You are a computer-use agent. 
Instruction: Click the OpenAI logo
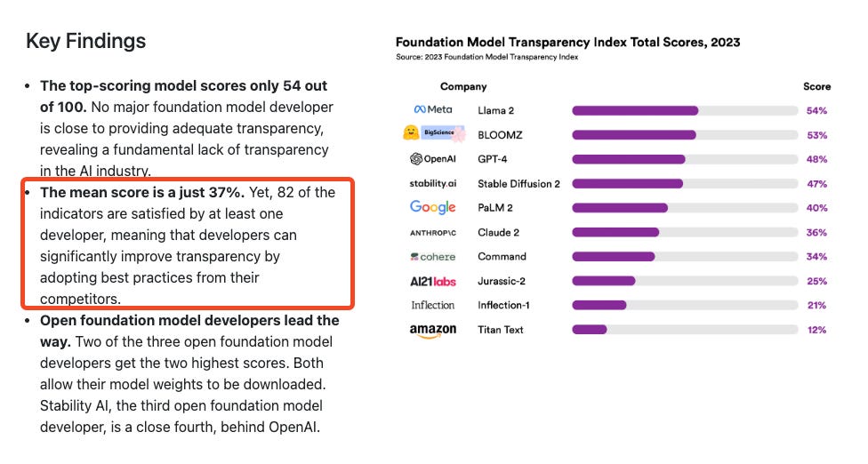[432, 159]
